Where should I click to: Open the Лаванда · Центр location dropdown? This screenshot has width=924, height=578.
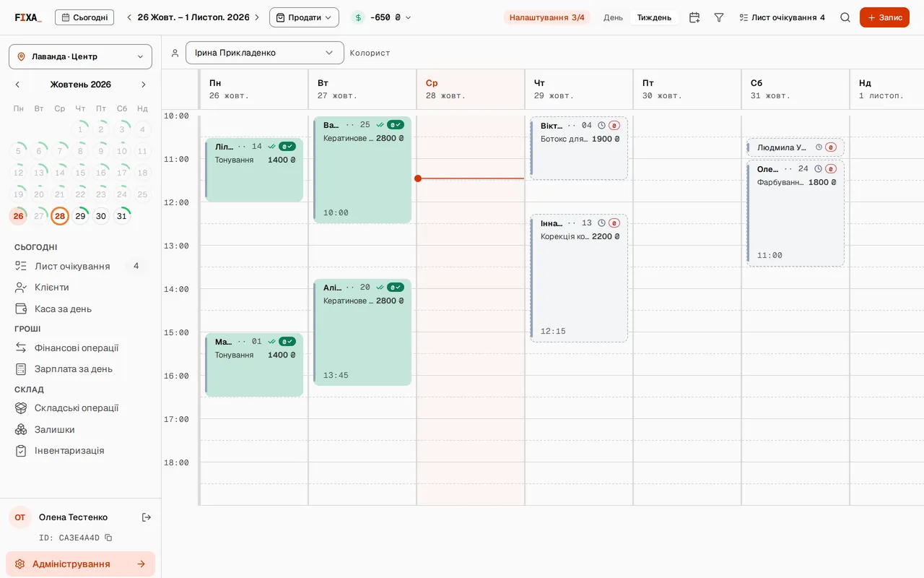click(80, 56)
